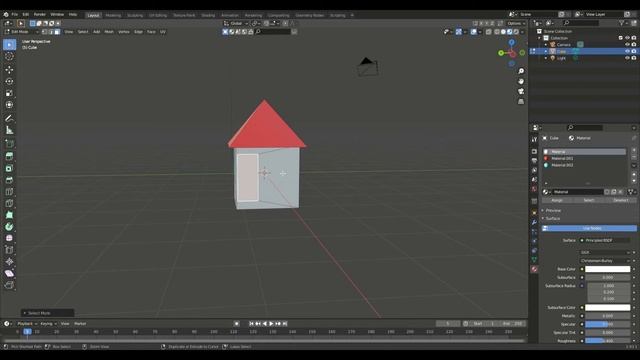Select the Shear tool
The width and height of the screenshot is (640, 360).
tap(9, 273)
